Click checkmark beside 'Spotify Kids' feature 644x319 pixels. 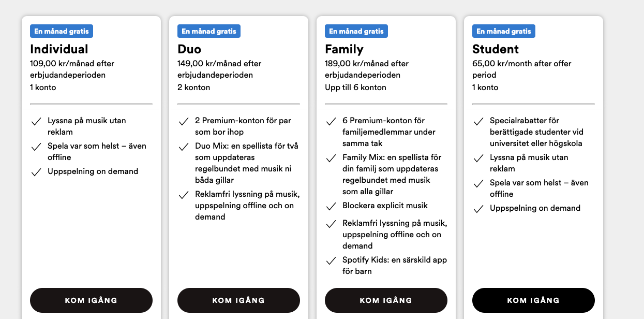click(331, 260)
